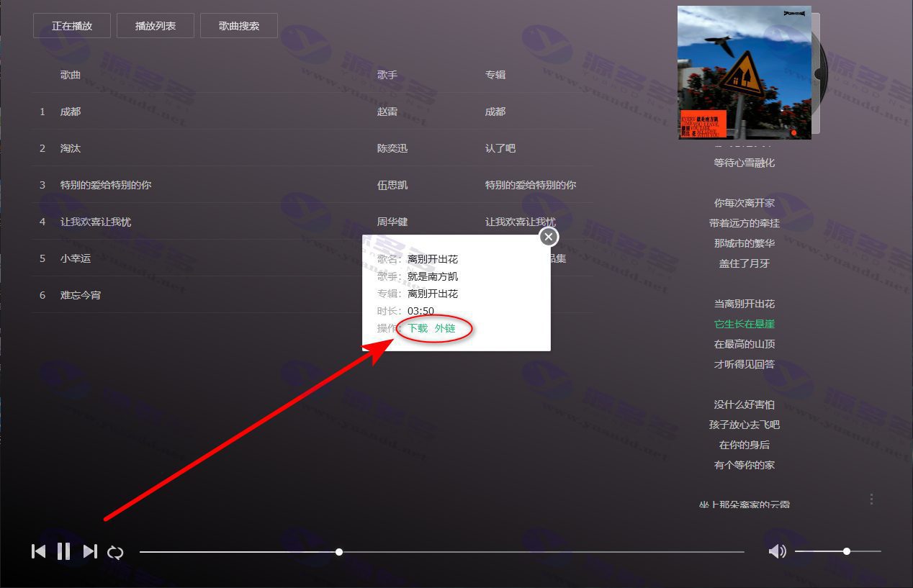
Task: Toggle the loop playback mode icon
Action: point(115,552)
